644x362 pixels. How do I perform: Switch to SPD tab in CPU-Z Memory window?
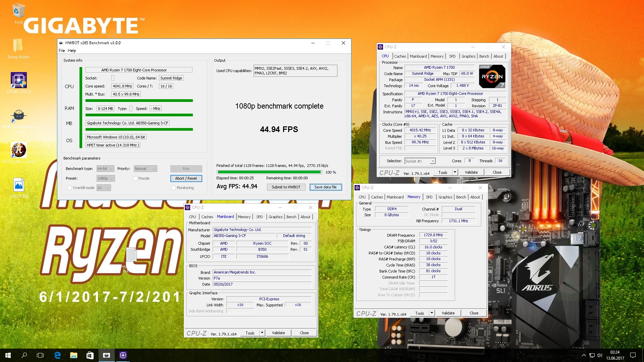[x=429, y=197]
